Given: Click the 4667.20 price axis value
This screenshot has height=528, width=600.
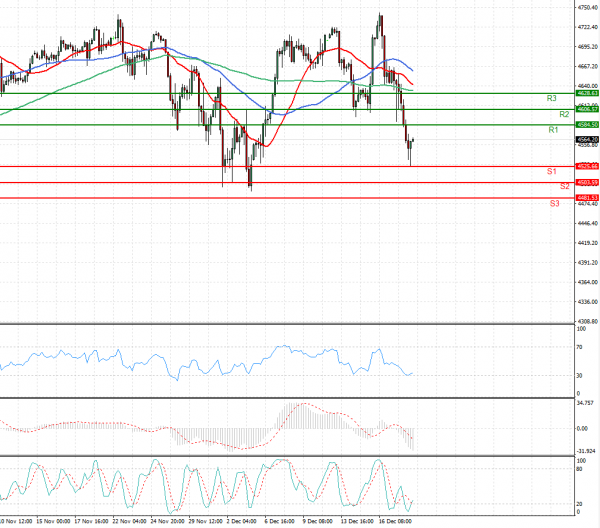Looking at the screenshot, I should point(588,67).
